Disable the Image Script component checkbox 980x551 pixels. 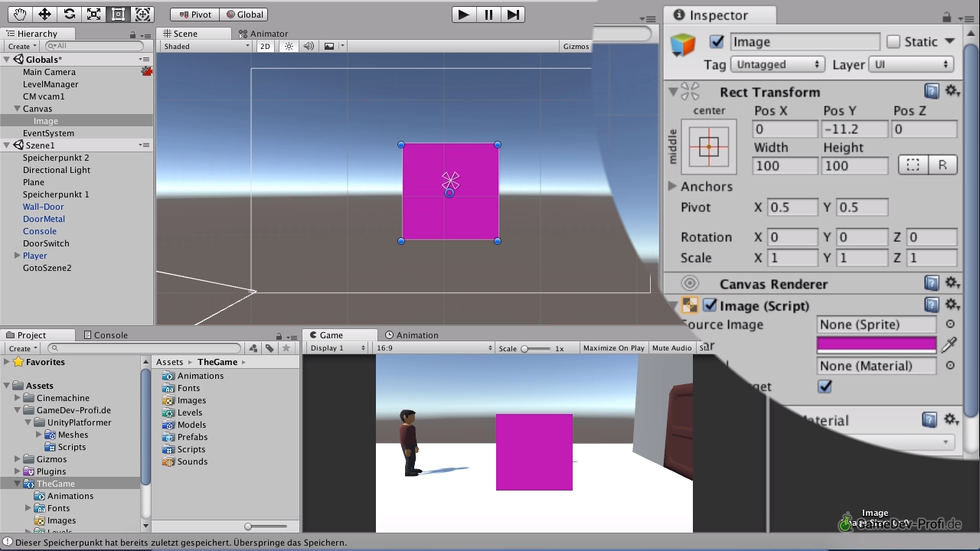pos(710,305)
